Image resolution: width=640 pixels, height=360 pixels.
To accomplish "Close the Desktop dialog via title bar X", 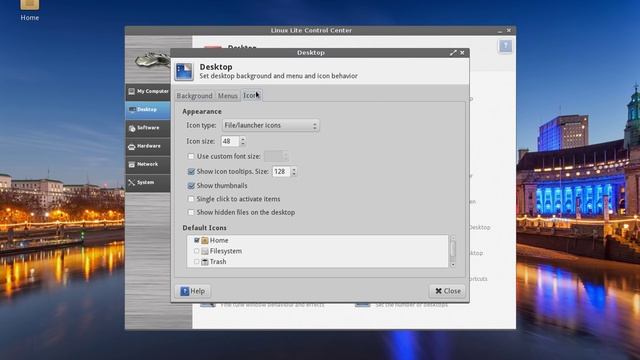I will coord(462,53).
